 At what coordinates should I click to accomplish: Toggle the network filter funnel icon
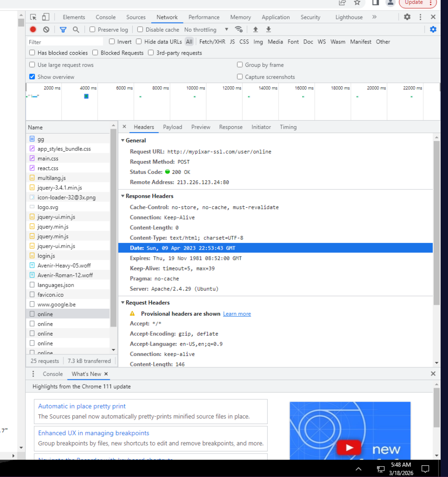(x=63, y=29)
